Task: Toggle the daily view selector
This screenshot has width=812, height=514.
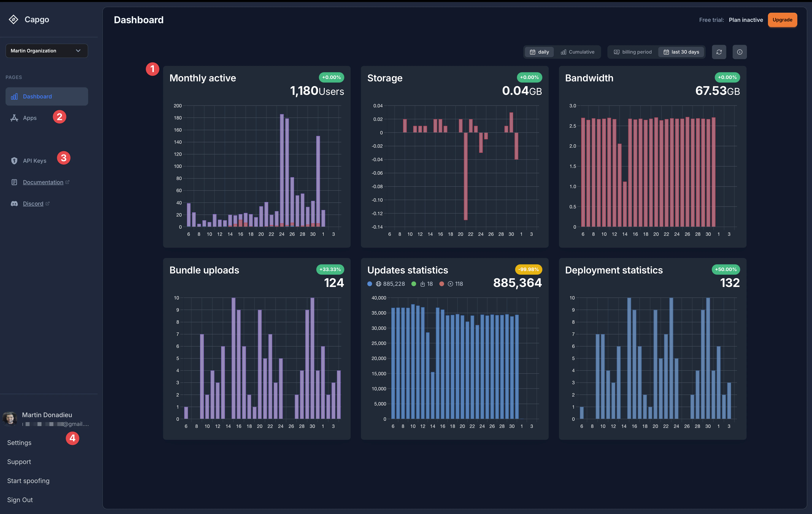Action: tap(539, 52)
